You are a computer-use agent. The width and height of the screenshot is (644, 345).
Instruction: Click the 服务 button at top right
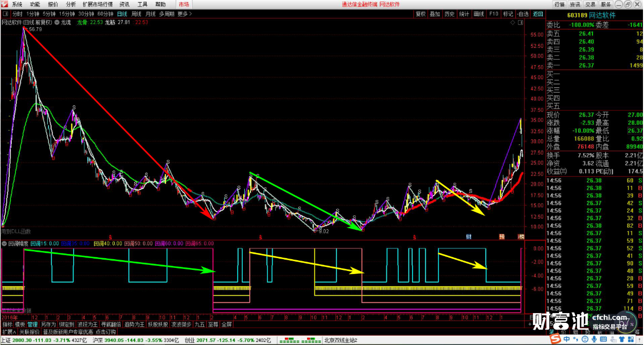tap(606, 4)
